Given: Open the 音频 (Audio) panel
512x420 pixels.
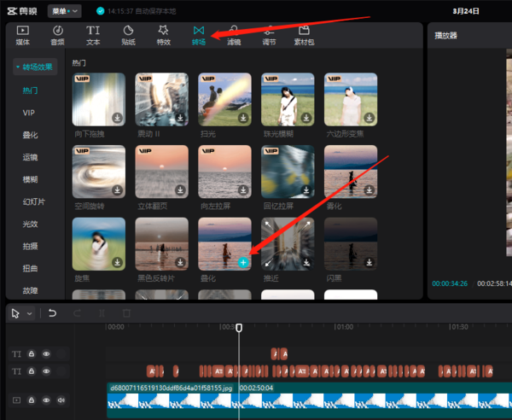Looking at the screenshot, I should coord(57,34).
